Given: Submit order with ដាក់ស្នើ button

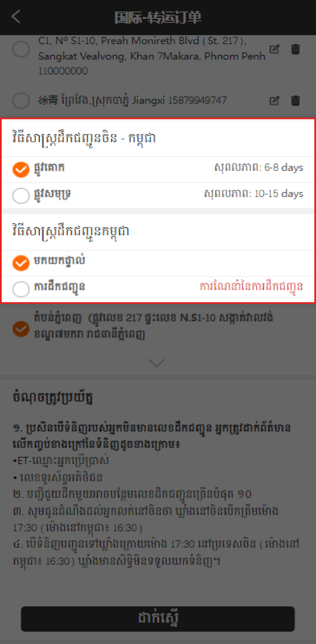Looking at the screenshot, I should (x=158, y=619).
